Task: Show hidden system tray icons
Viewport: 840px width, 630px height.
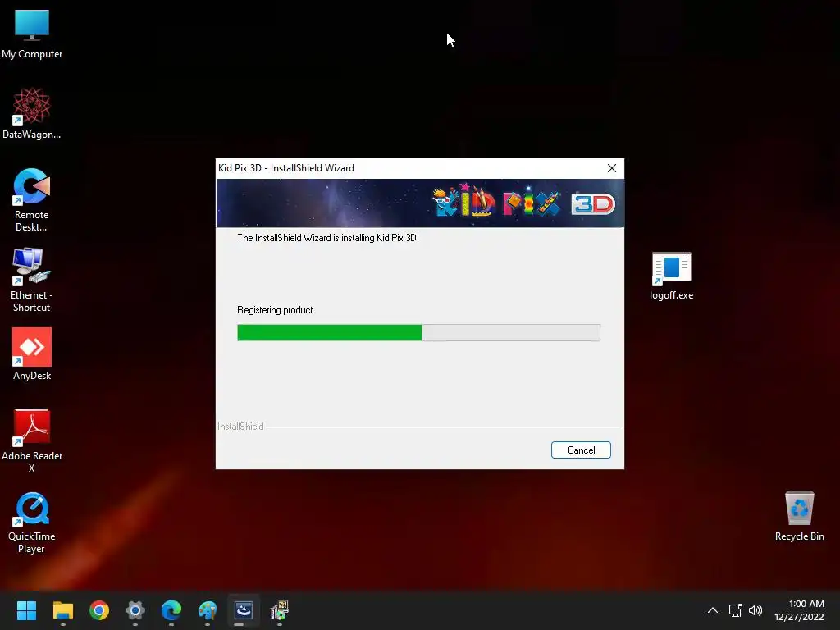Action: point(713,610)
